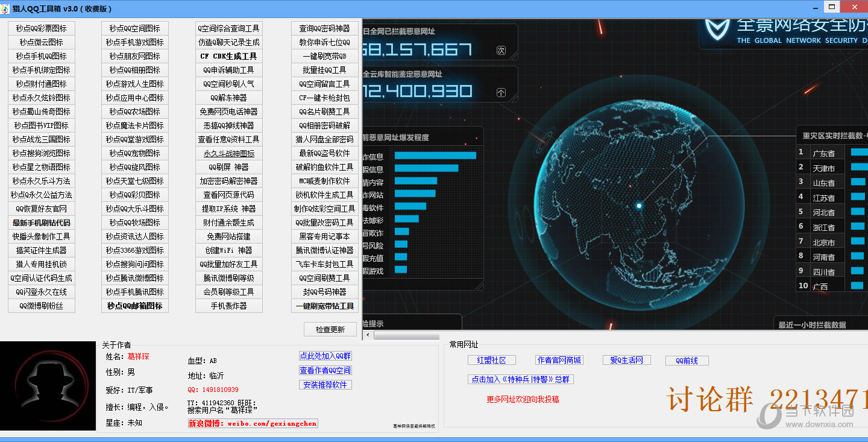Open the 秒点QQ彩票图标 tool
868x442 pixels.
click(x=41, y=28)
